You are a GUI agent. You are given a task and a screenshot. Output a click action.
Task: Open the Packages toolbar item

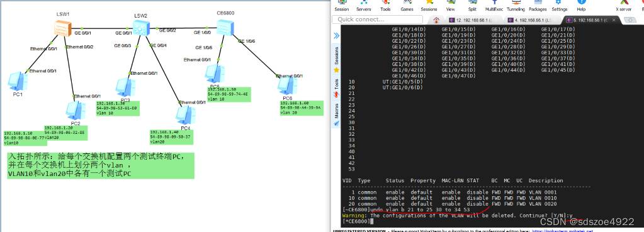click(x=537, y=6)
